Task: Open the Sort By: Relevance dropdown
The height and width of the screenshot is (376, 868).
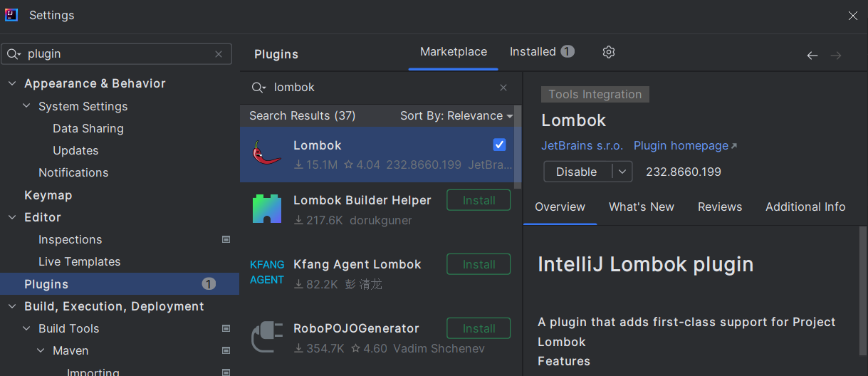Action: [456, 115]
